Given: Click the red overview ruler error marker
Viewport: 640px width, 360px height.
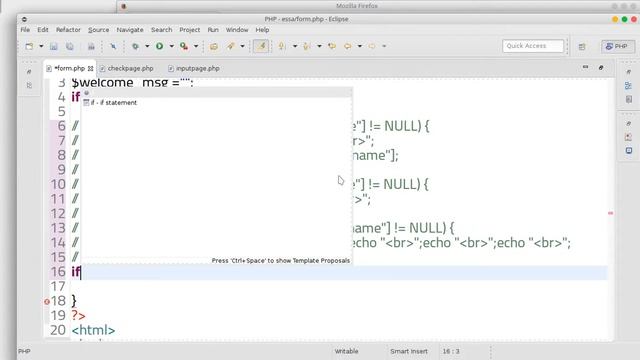Looking at the screenshot, I should pyautogui.click(x=611, y=213).
